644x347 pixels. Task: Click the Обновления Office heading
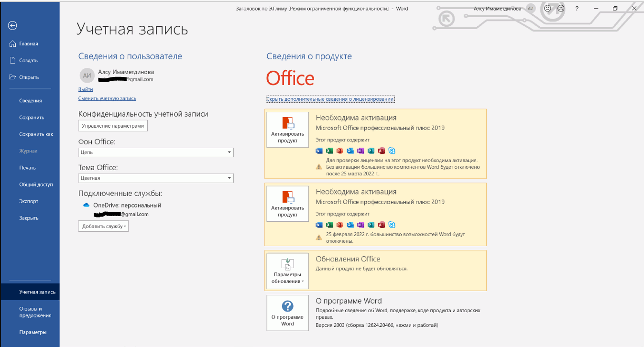348,259
